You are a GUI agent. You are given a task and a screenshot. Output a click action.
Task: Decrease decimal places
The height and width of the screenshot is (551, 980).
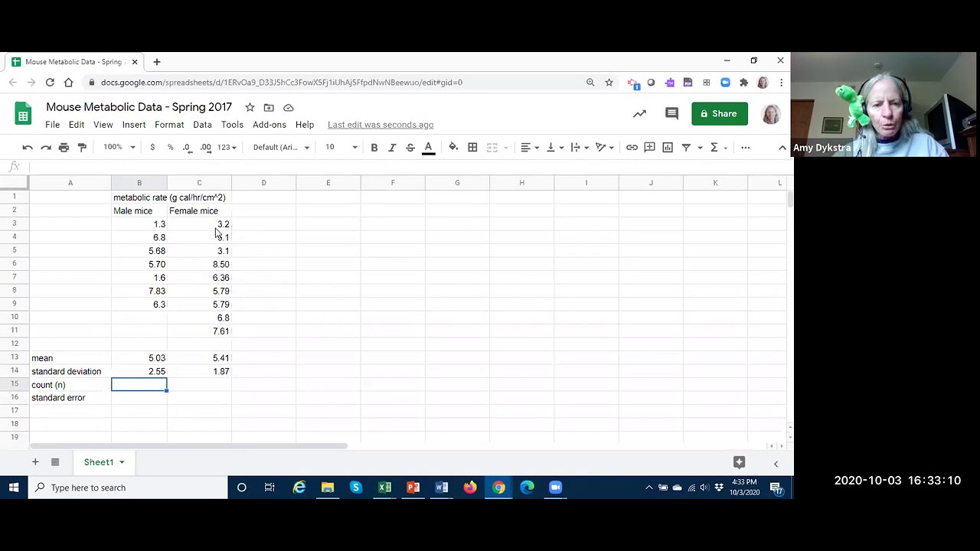pyautogui.click(x=188, y=147)
